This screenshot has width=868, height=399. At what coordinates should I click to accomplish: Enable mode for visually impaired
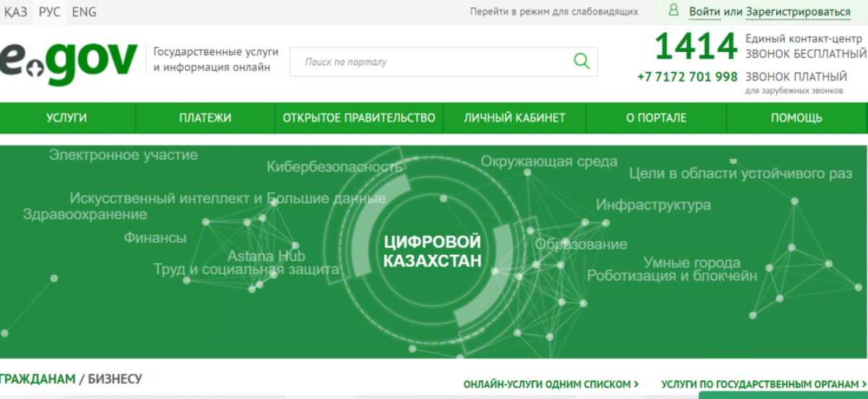[x=553, y=12]
